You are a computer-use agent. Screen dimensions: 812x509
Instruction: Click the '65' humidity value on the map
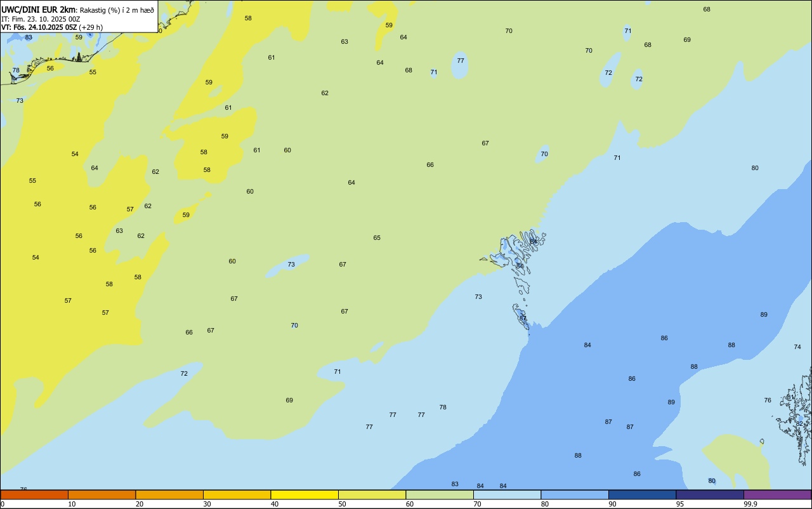click(x=377, y=238)
